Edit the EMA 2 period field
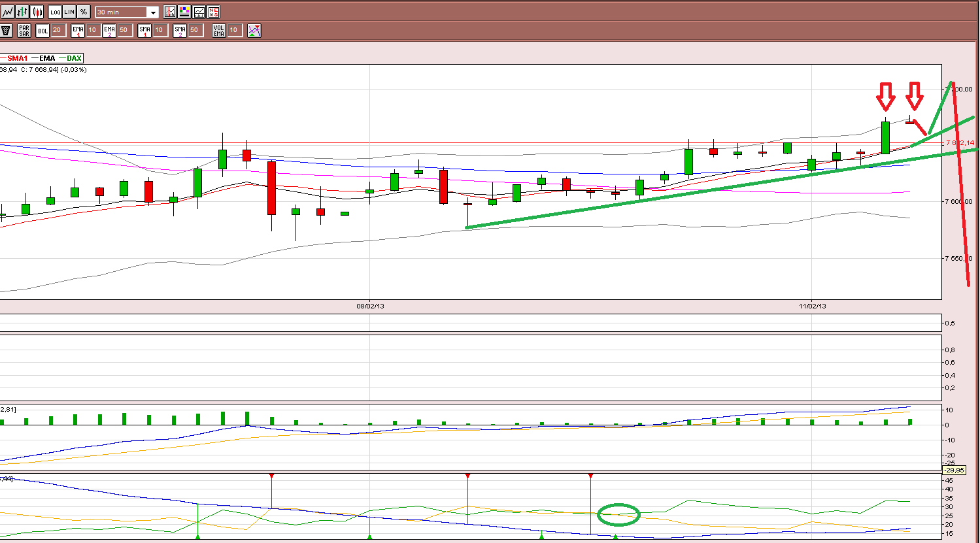 click(124, 30)
